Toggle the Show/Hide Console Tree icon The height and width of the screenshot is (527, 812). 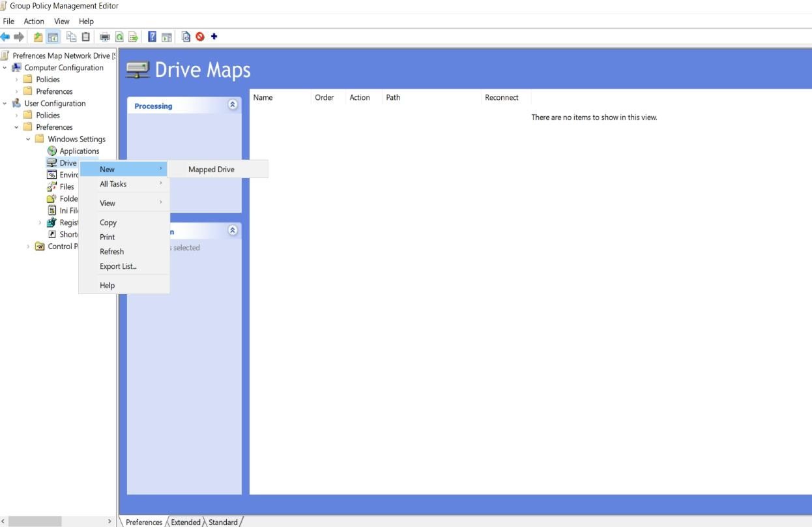(52, 37)
